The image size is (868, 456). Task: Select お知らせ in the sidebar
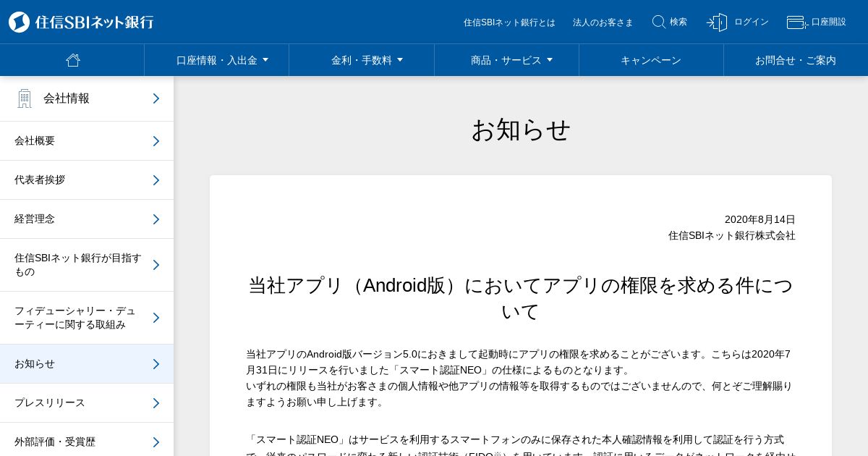point(87,364)
